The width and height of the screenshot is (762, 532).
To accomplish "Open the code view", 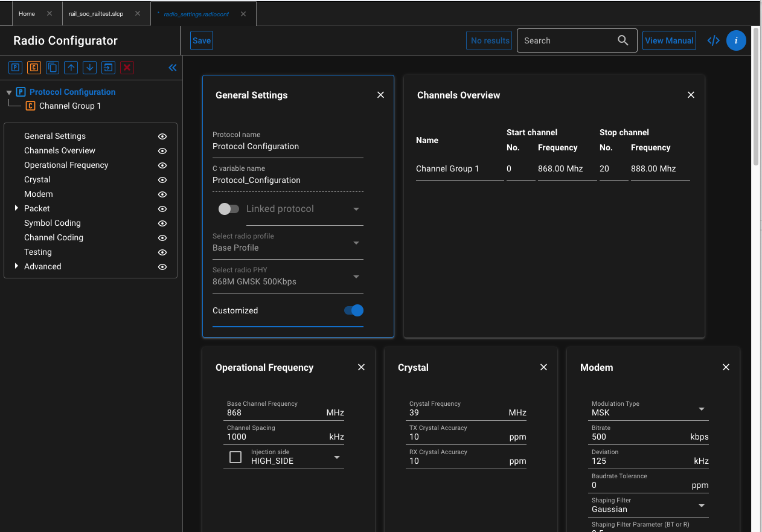I will point(713,40).
